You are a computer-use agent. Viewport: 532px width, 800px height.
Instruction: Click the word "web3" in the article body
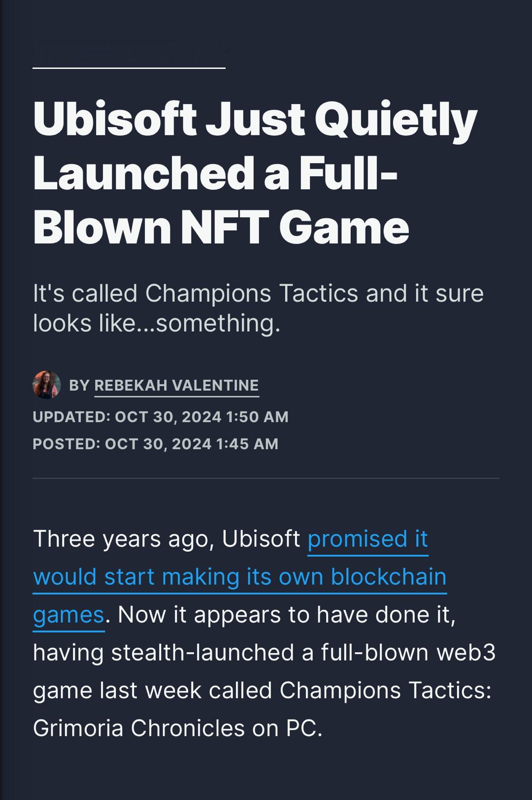click(466, 652)
